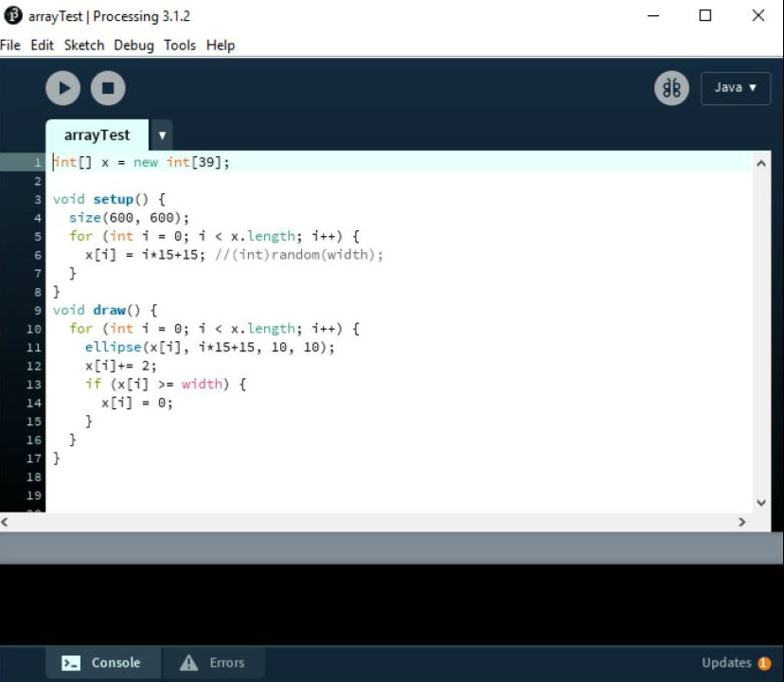
Task: Click line number 1 in gutter
Action: coord(38,163)
